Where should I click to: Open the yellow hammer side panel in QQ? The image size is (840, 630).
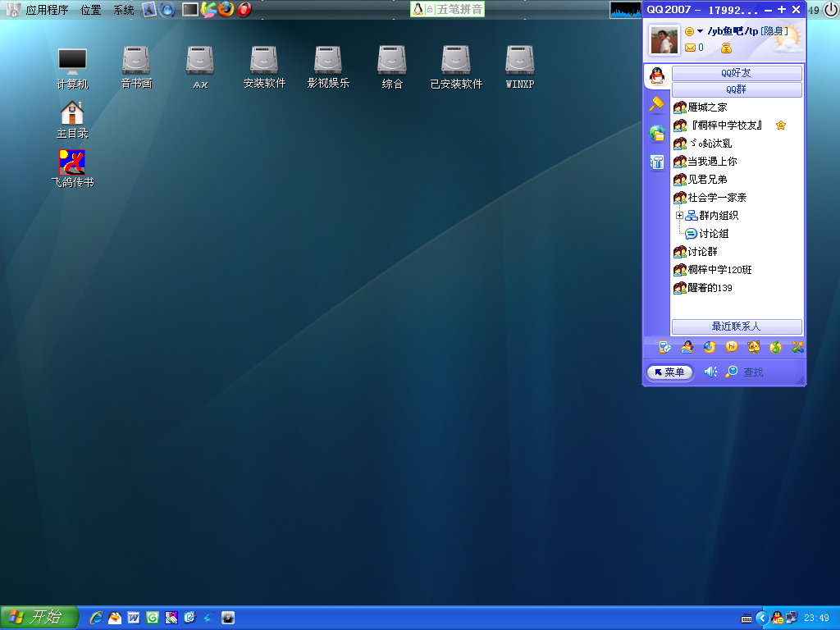[657, 104]
